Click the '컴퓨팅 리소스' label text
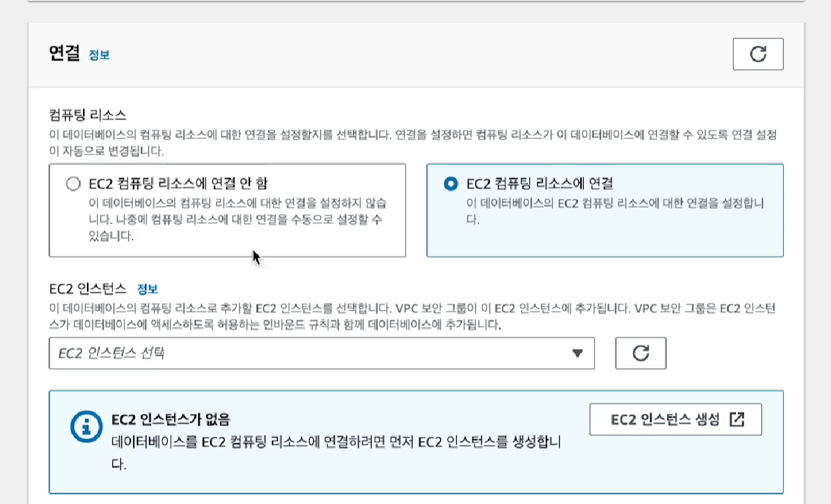This screenshot has height=504, width=831. pyautogui.click(x=88, y=115)
